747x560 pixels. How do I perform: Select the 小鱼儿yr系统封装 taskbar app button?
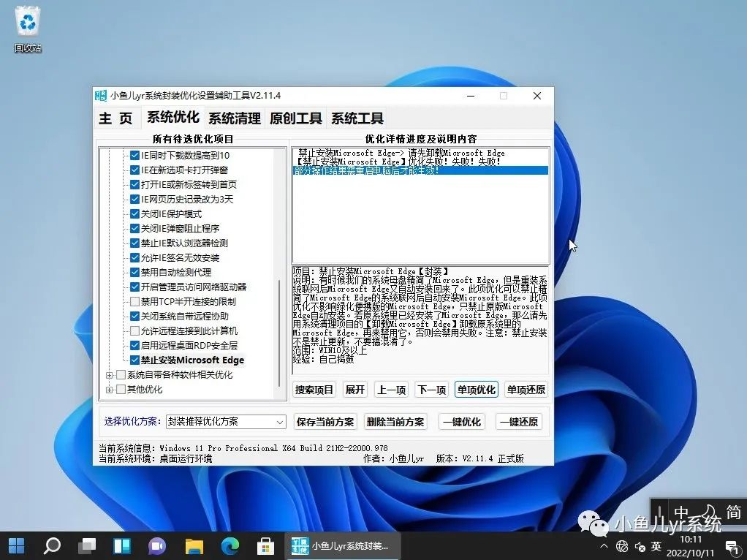[343, 545]
